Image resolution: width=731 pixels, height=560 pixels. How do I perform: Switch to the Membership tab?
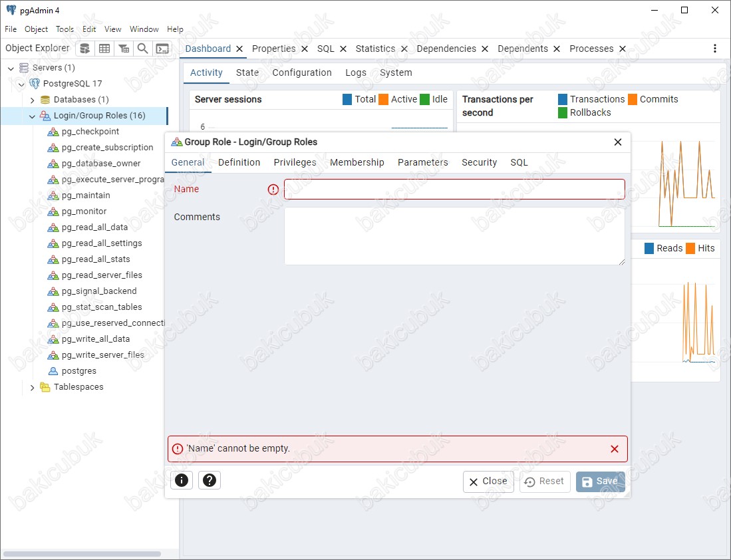tap(357, 162)
